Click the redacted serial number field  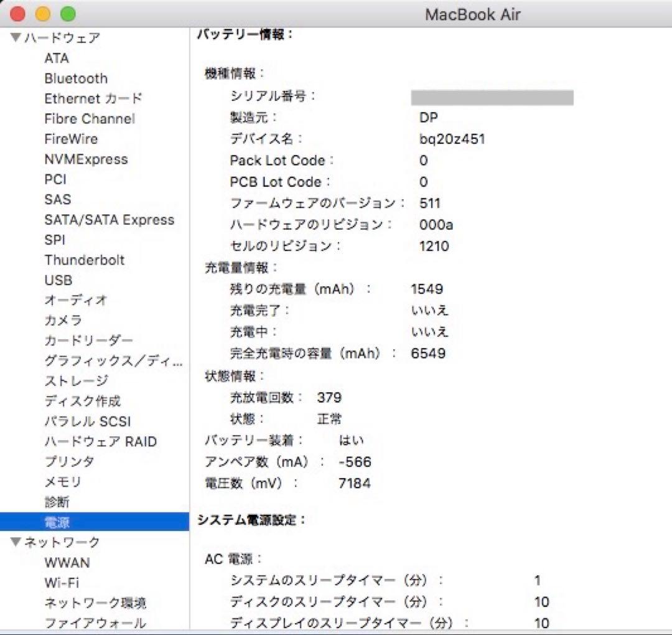[492, 97]
